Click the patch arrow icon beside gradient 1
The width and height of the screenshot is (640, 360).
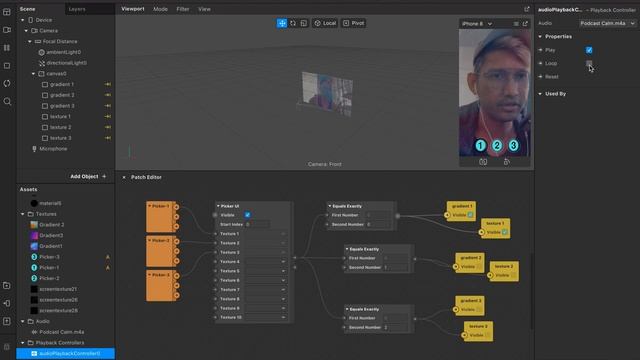(108, 84)
